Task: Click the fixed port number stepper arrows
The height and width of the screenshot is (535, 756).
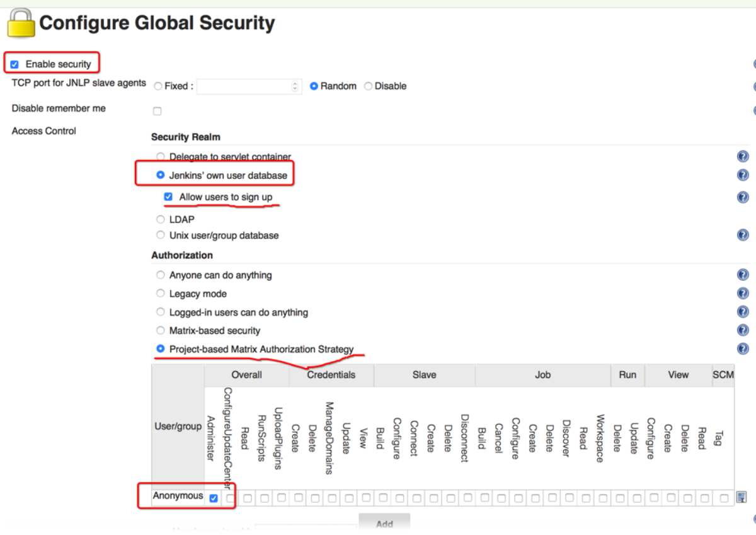Action: (x=295, y=86)
